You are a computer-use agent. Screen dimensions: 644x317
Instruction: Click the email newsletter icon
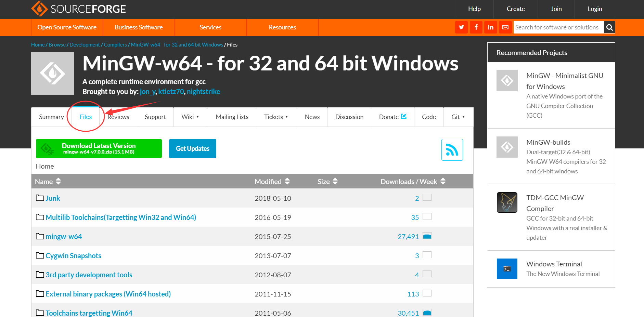pyautogui.click(x=505, y=27)
